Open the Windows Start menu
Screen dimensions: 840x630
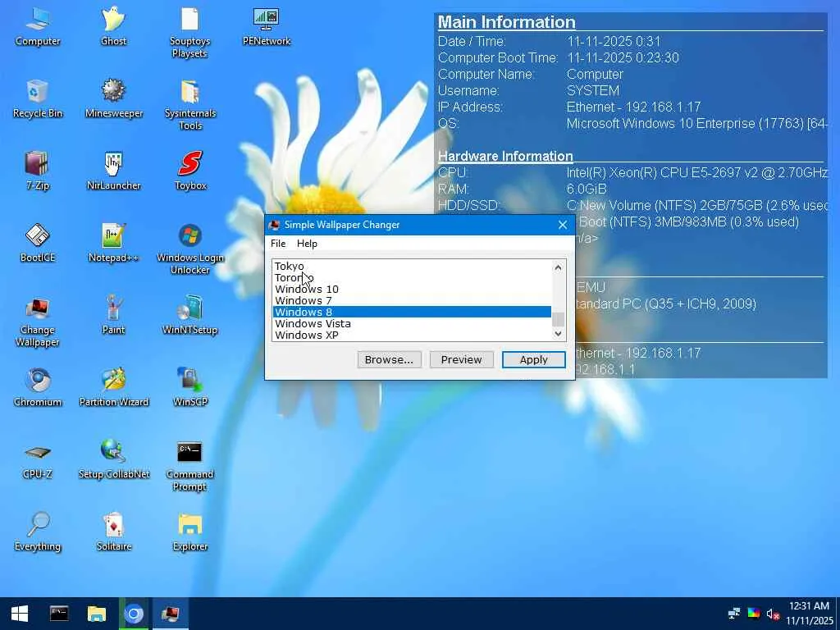pyautogui.click(x=20, y=614)
